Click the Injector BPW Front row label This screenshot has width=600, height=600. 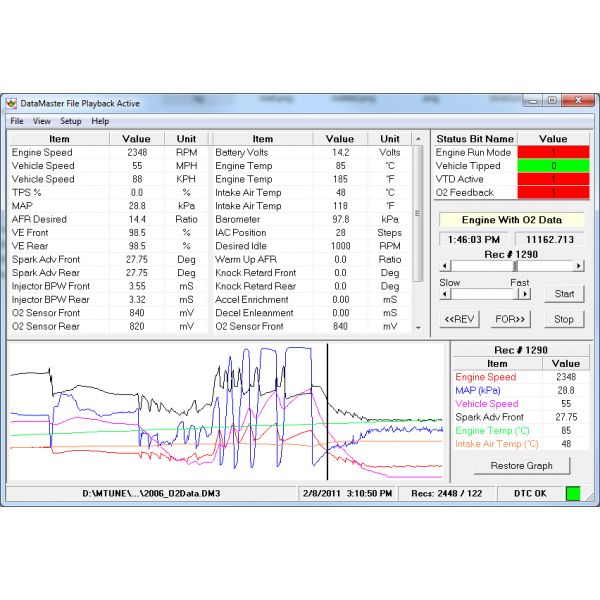click(x=51, y=286)
